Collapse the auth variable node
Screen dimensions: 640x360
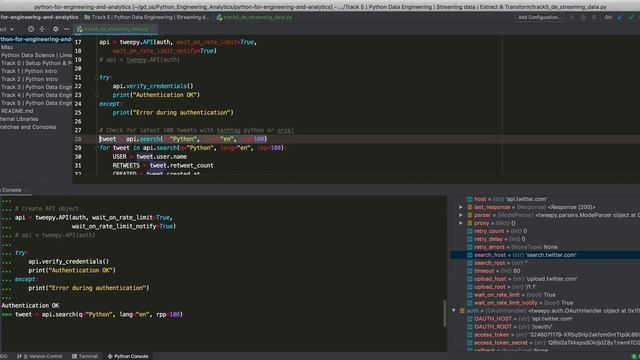click(453, 311)
